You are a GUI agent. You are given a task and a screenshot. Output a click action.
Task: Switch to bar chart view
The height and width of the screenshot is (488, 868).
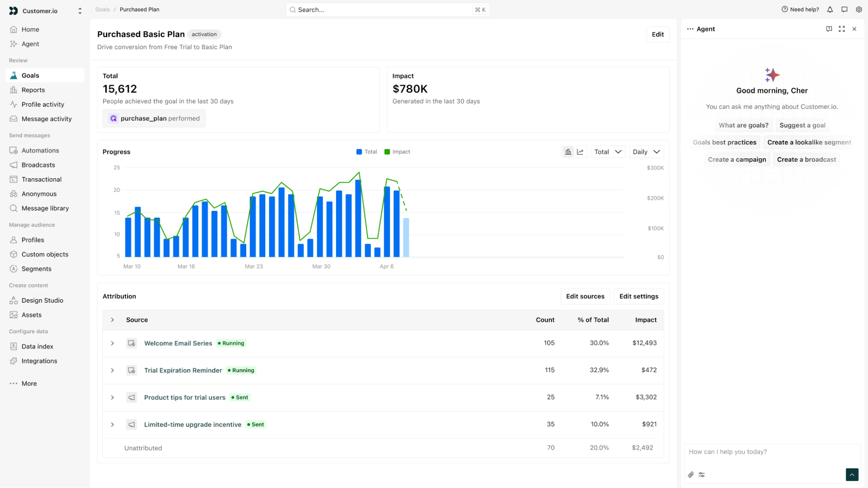[568, 152]
